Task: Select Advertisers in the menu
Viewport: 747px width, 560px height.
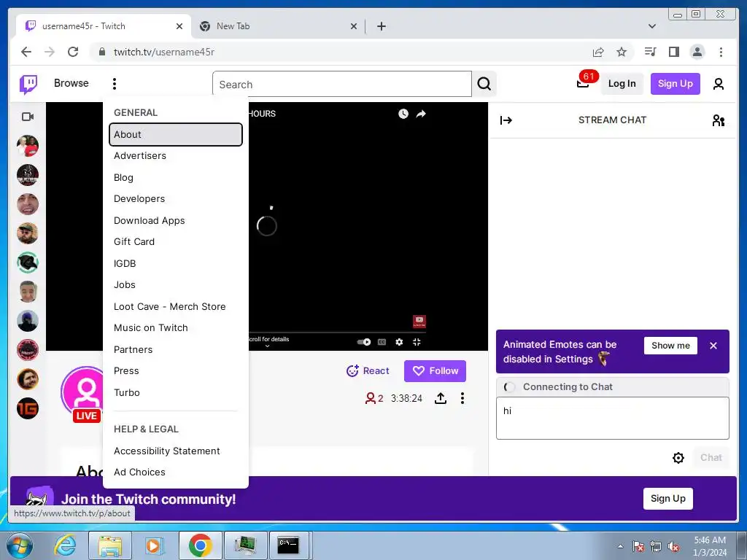Action: (x=175, y=156)
